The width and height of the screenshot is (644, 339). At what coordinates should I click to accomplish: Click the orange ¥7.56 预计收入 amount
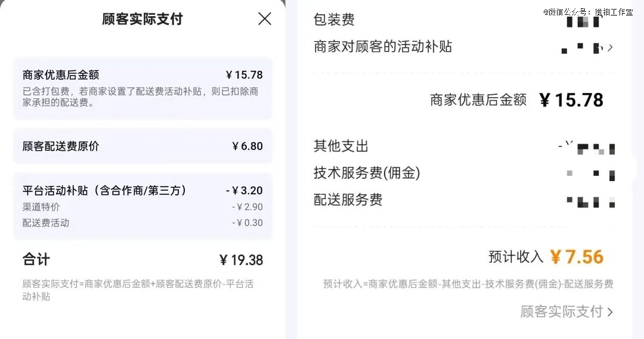(x=576, y=257)
